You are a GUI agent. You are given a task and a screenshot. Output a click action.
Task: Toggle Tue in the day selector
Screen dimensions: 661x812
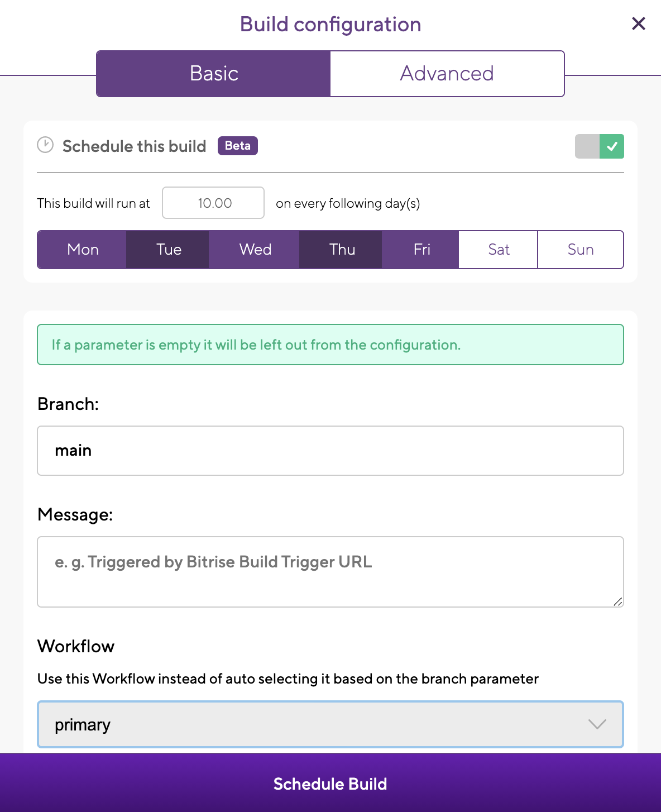pos(169,250)
